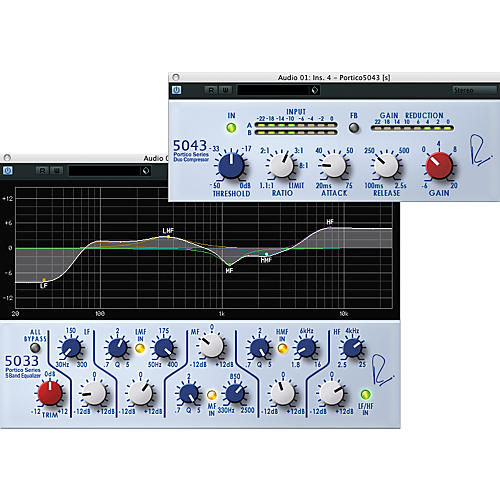Click the signature logo on 5043 compressor
The image size is (500, 500).
click(x=480, y=150)
